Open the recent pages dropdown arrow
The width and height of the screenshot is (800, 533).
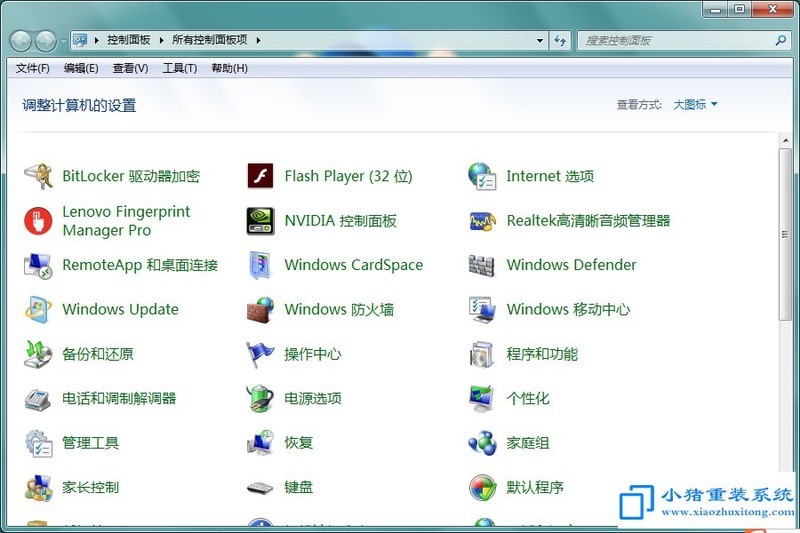[x=63, y=41]
